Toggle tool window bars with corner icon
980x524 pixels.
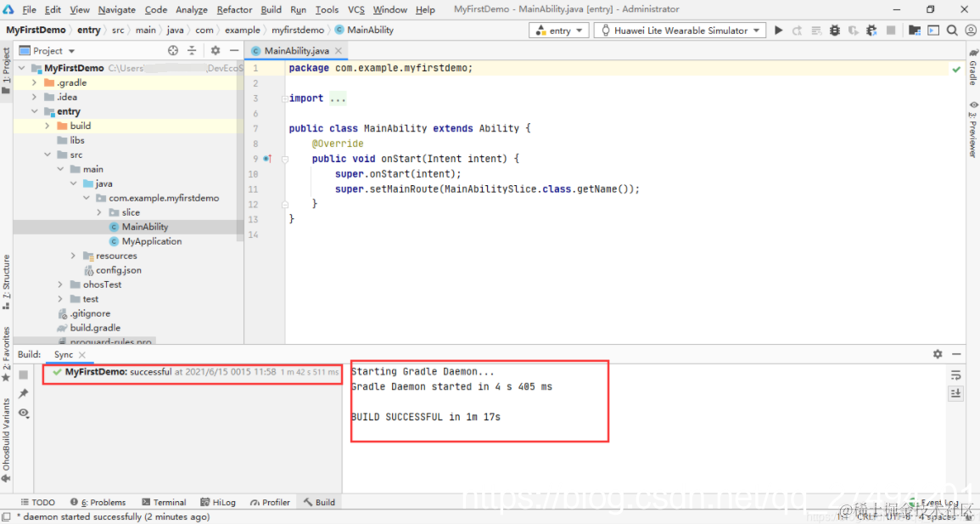tap(6, 517)
